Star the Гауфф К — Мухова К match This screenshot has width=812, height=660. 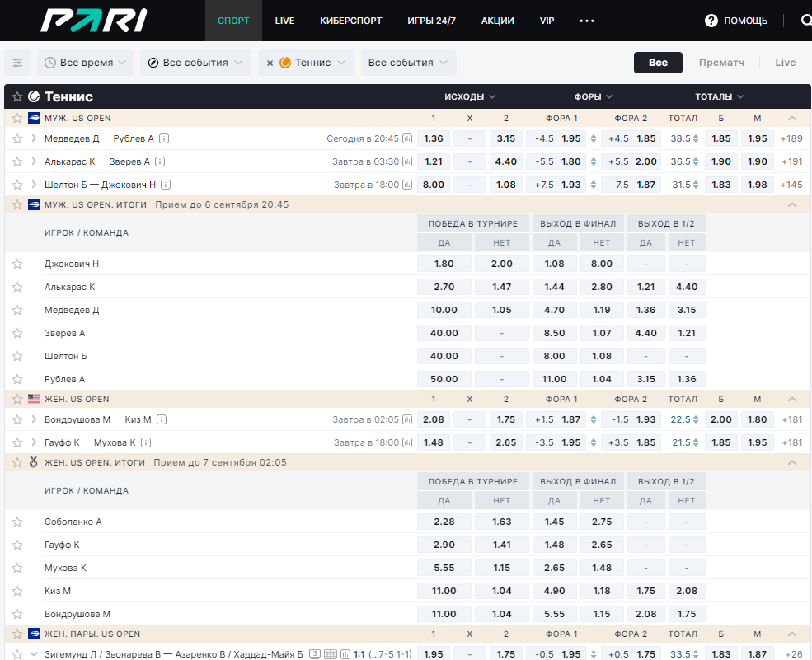tap(17, 442)
